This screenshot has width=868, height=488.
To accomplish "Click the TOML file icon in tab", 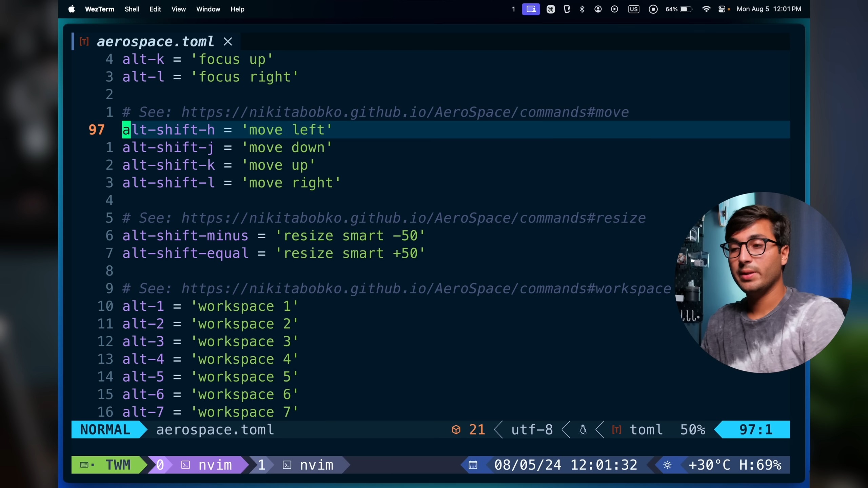I will click(84, 42).
